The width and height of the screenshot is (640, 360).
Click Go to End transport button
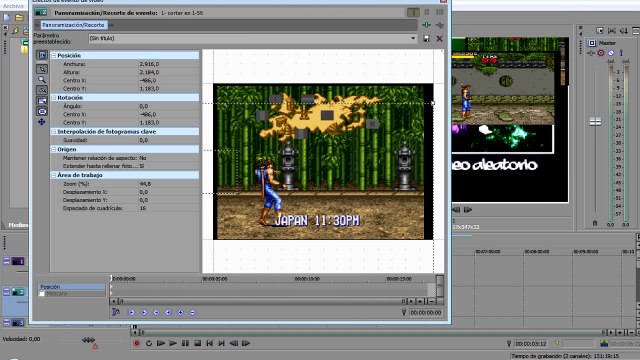coord(222,343)
